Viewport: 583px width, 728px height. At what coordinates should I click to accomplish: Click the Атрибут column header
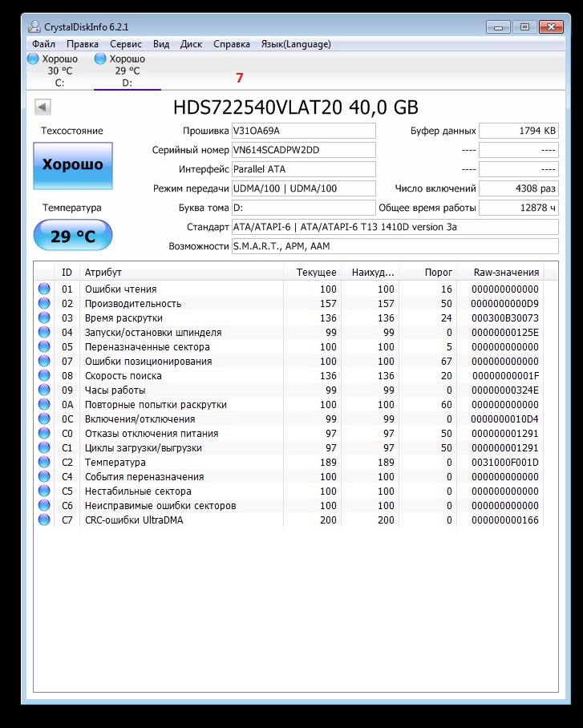tap(183, 273)
